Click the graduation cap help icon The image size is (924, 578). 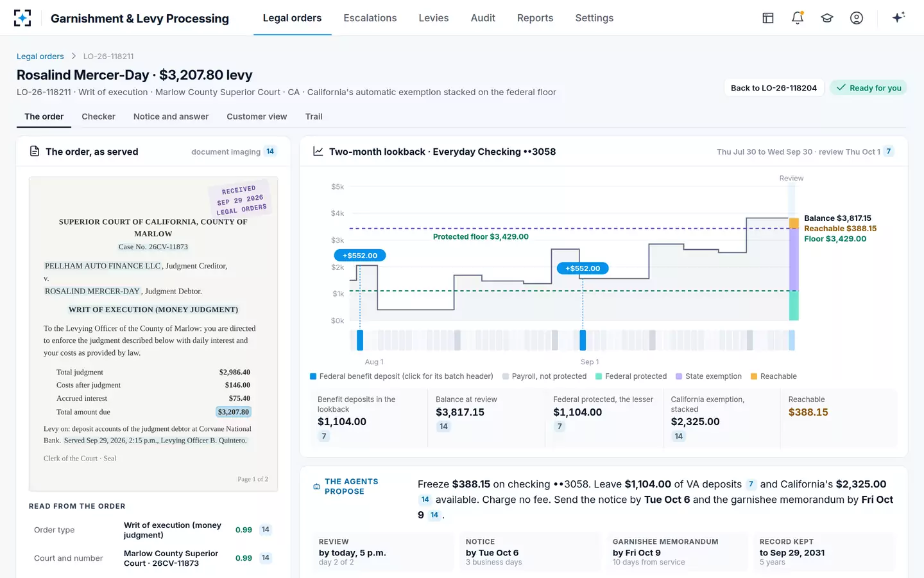point(827,18)
